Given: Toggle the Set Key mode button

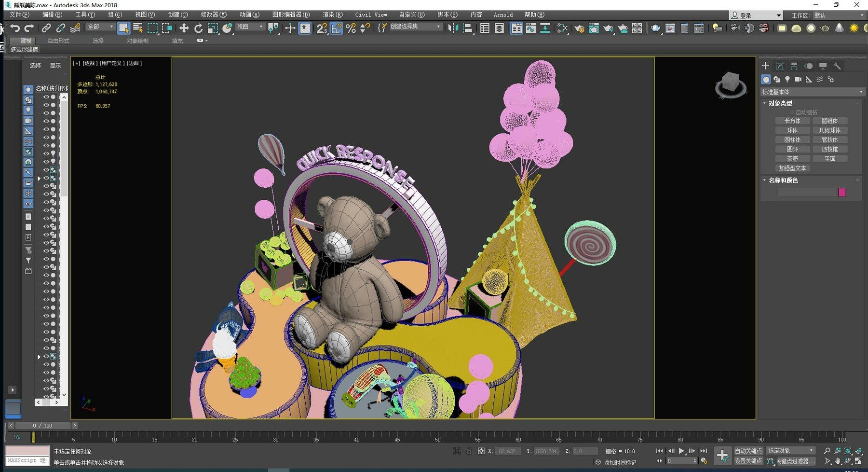Looking at the screenshot, I should click(748, 461).
